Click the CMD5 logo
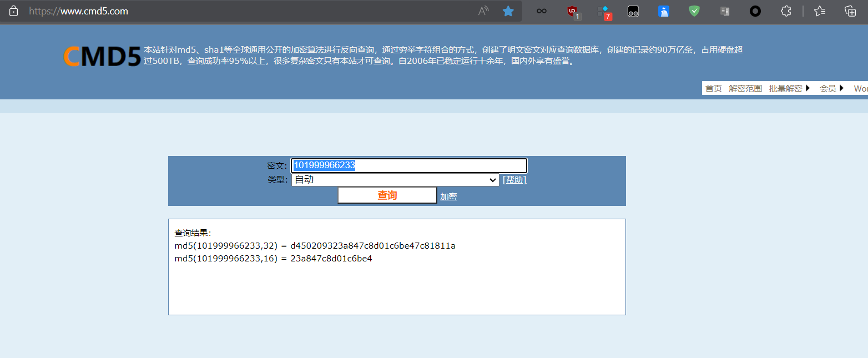This screenshot has width=868, height=358. [x=102, y=56]
